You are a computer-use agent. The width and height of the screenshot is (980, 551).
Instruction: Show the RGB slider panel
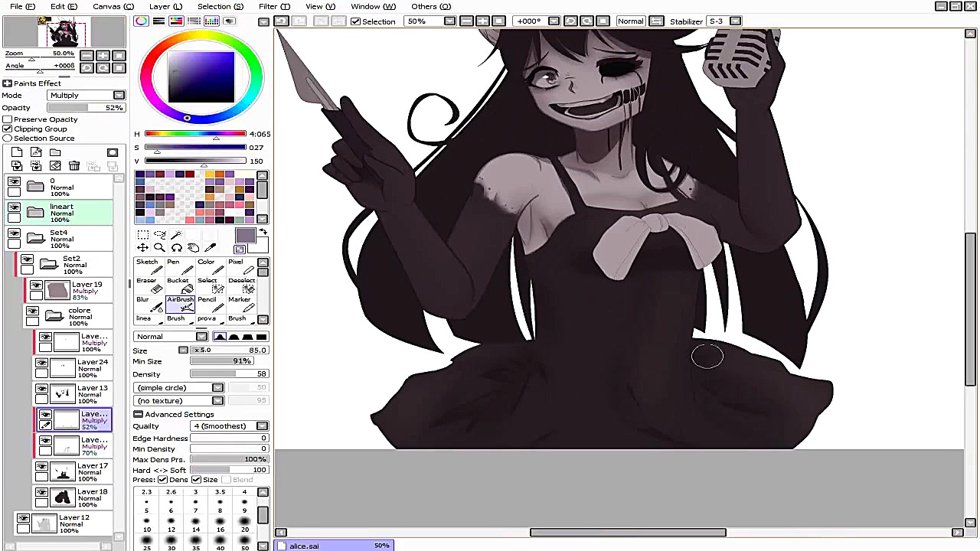click(x=158, y=21)
